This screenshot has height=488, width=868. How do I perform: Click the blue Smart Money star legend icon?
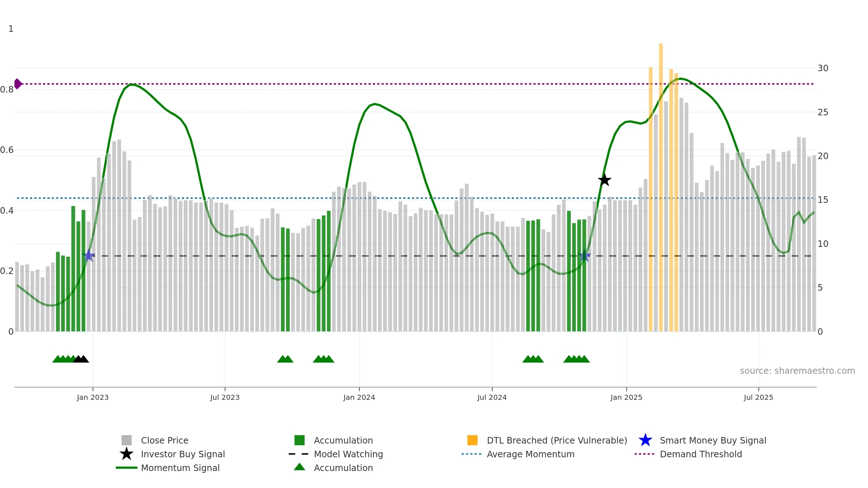[645, 440]
